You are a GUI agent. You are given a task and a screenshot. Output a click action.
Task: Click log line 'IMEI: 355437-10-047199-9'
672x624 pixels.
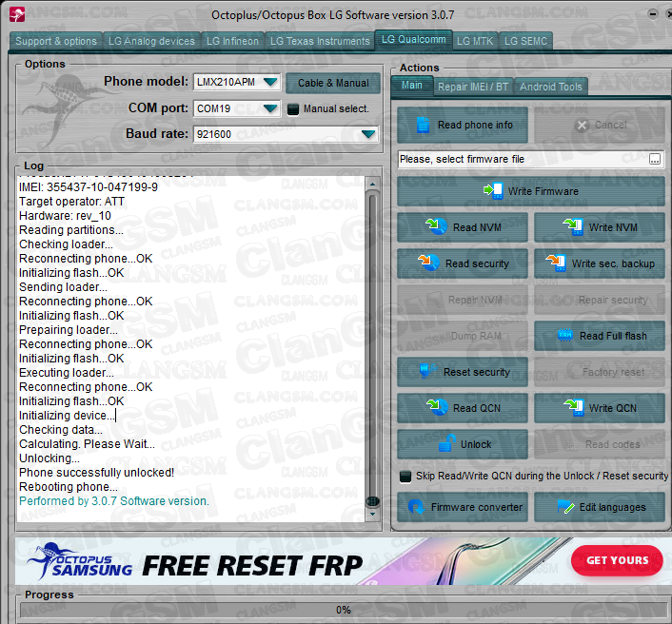[89, 187]
